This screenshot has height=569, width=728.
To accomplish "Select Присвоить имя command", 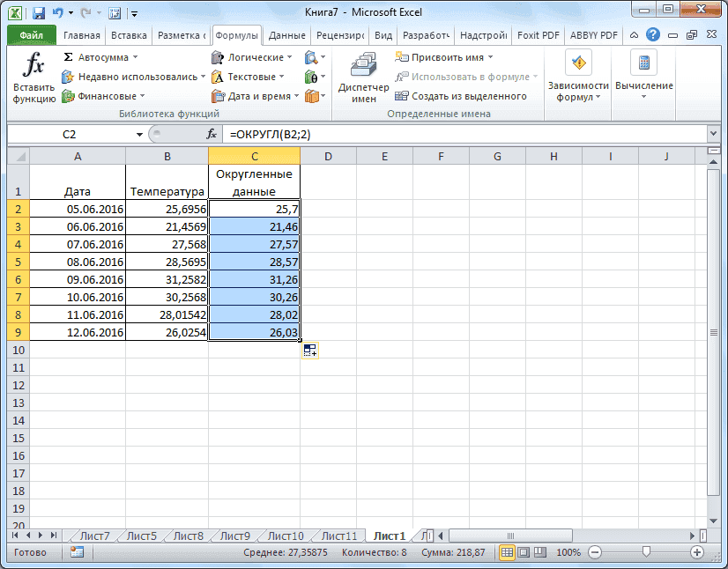I will (x=449, y=55).
